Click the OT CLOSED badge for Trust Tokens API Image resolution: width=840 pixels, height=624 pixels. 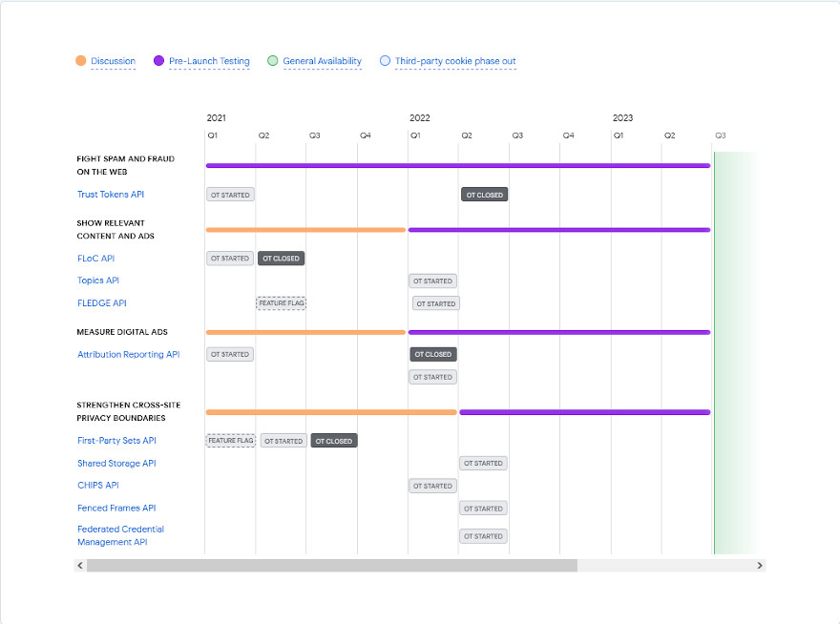(484, 194)
